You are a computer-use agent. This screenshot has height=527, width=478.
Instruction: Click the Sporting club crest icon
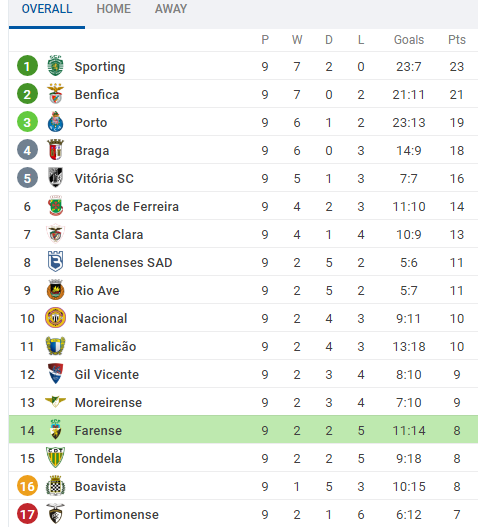[x=55, y=66]
